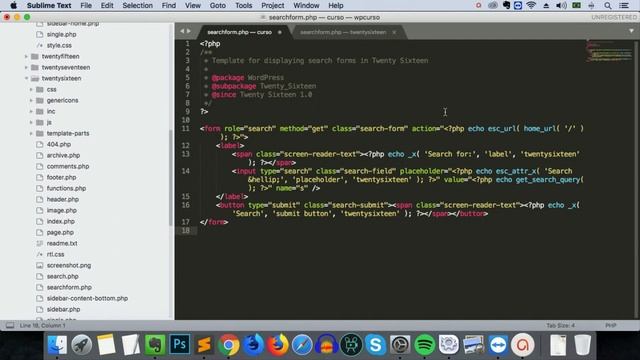
Task: Open the Find menu
Action: point(169,5)
